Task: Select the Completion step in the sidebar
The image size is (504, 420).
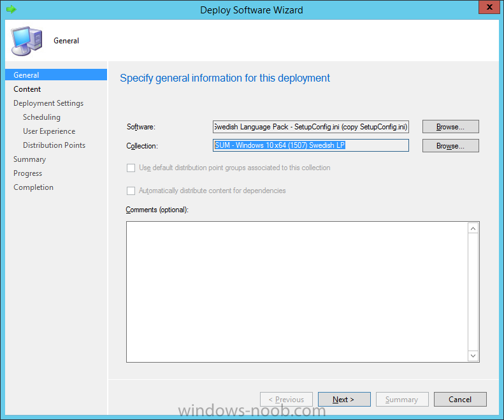Action: (x=33, y=187)
